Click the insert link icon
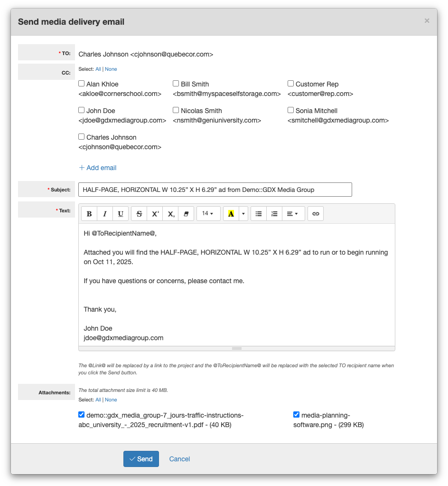The image size is (448, 486). [x=316, y=214]
